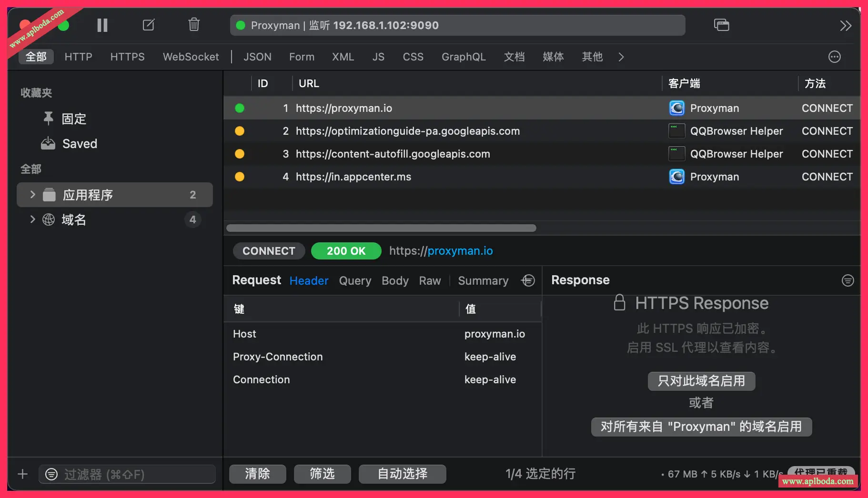Click the compose/edit request icon
868x498 pixels.
(149, 25)
